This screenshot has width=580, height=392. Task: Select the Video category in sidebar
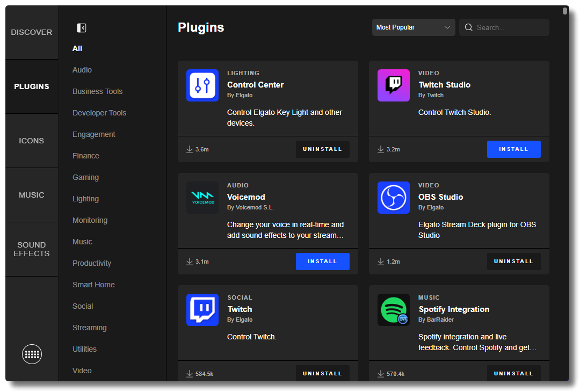tap(82, 370)
